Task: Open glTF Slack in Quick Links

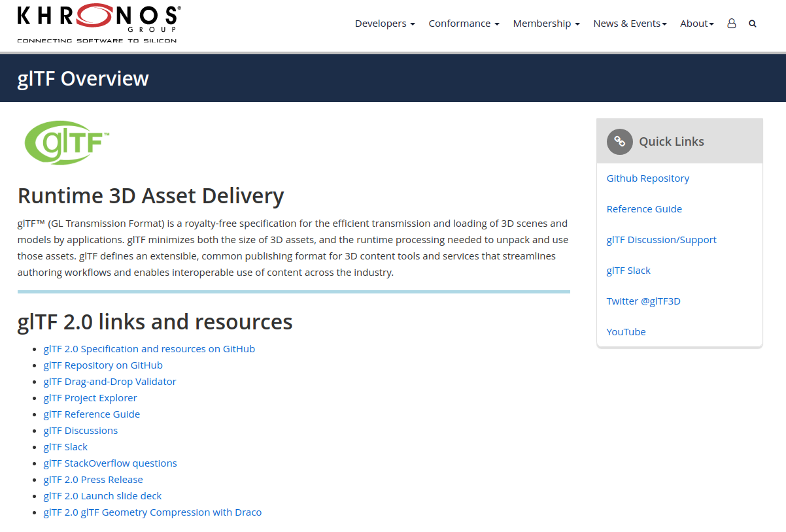Action: pos(628,271)
